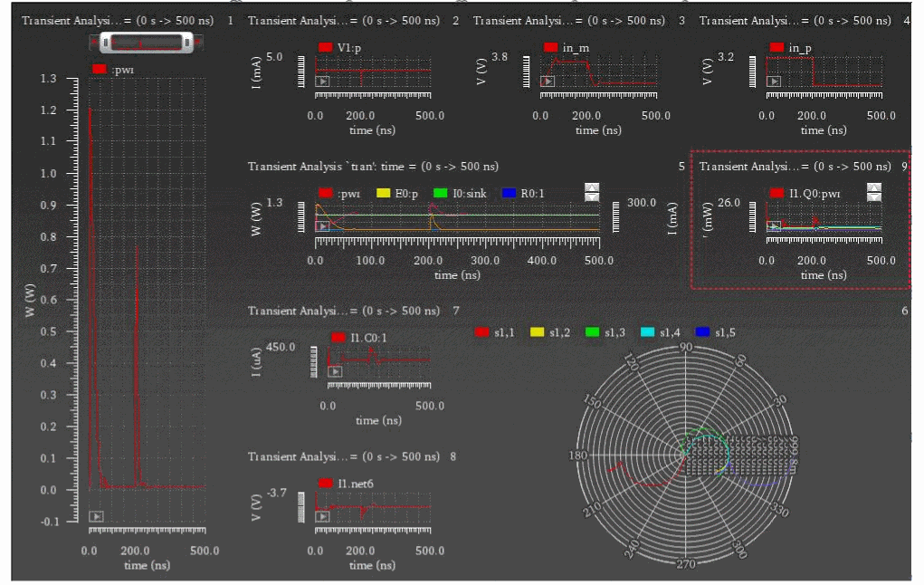
Task: Click the play marker in the in_m plot
Action: click(548, 82)
